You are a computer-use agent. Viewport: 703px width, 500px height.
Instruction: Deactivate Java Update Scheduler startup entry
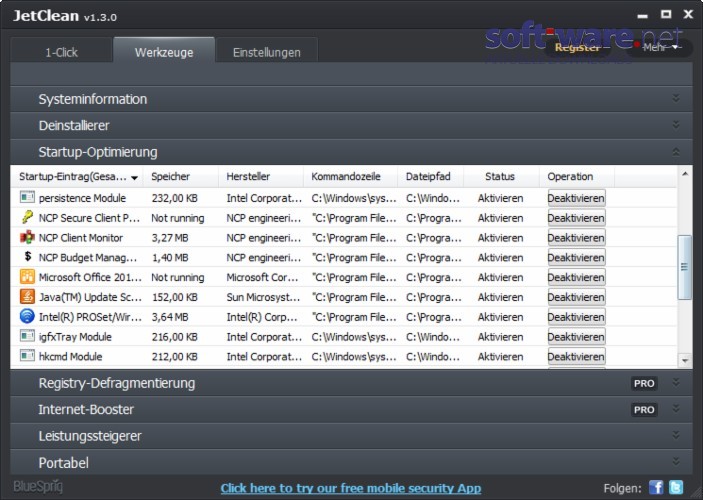tap(577, 297)
